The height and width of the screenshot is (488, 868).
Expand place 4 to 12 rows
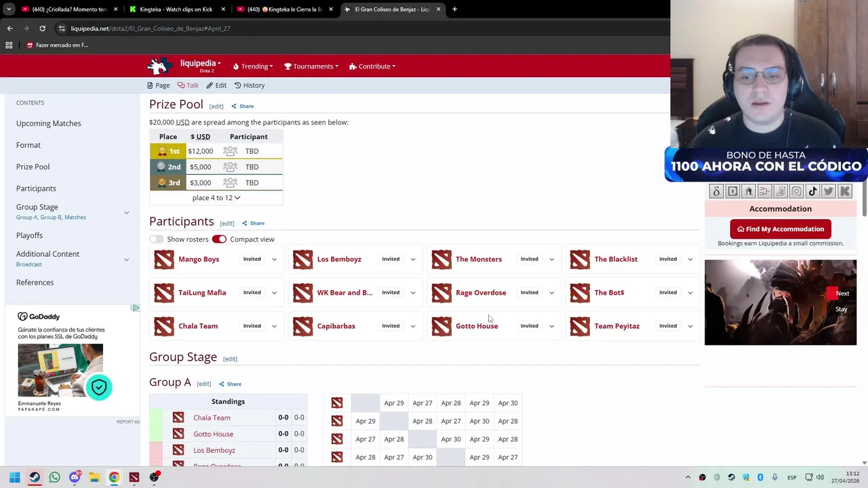pos(216,198)
